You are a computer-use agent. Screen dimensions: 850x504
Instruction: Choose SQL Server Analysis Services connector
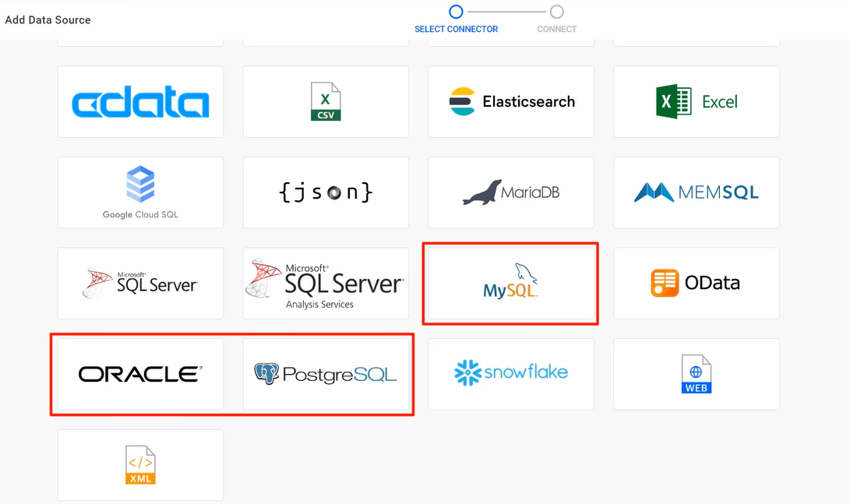[326, 284]
